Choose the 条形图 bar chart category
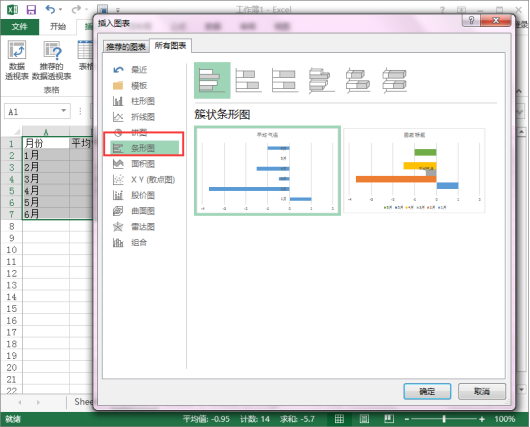Screen dimensions: 530x427 pos(145,148)
